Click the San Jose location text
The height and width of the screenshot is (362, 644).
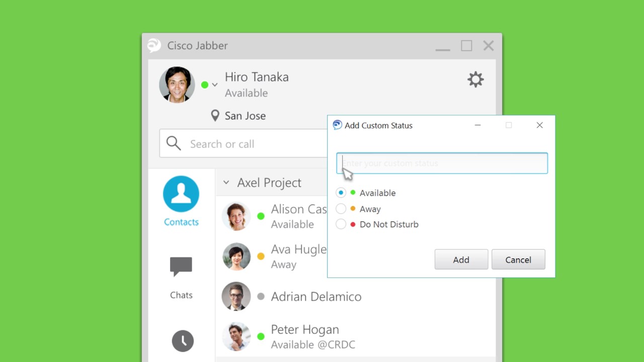[245, 116]
